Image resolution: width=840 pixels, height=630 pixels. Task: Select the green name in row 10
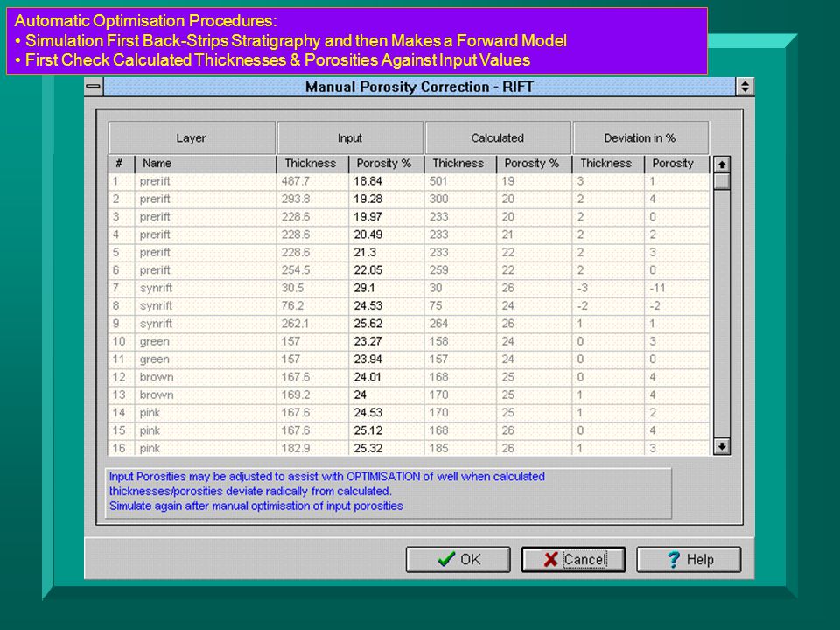pyautogui.click(x=205, y=341)
